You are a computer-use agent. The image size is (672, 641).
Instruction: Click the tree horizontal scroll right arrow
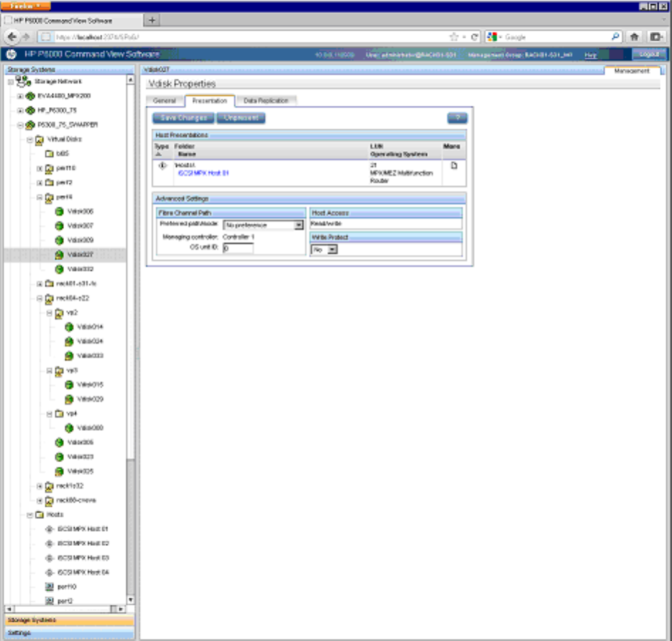(121, 609)
